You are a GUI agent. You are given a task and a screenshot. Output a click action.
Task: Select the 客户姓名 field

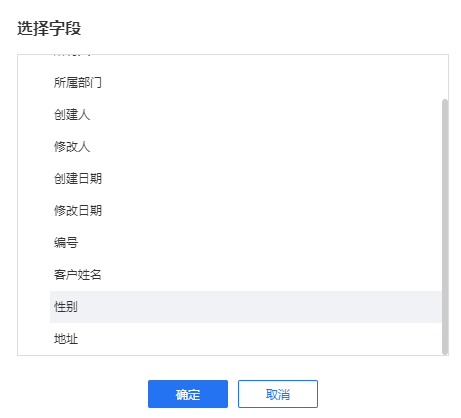(246, 274)
